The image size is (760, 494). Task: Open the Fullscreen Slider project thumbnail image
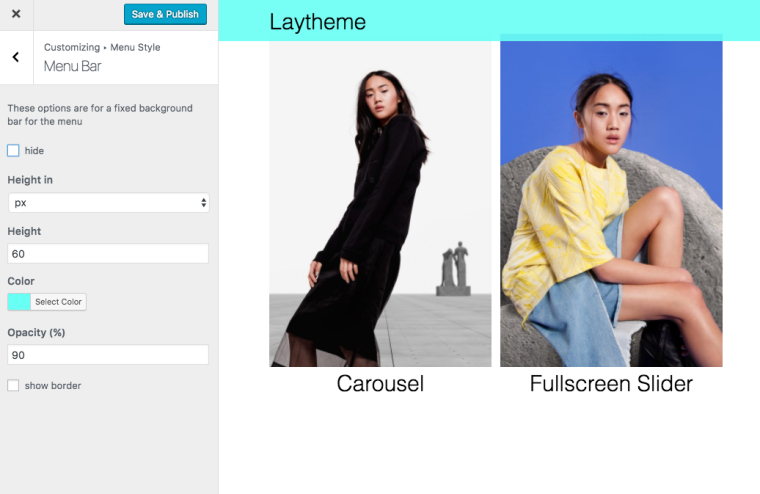611,204
